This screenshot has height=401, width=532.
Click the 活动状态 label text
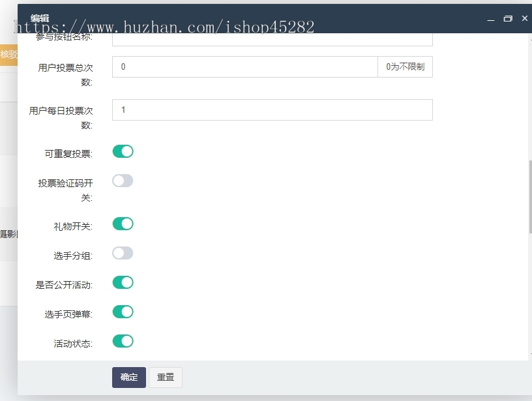(73, 344)
